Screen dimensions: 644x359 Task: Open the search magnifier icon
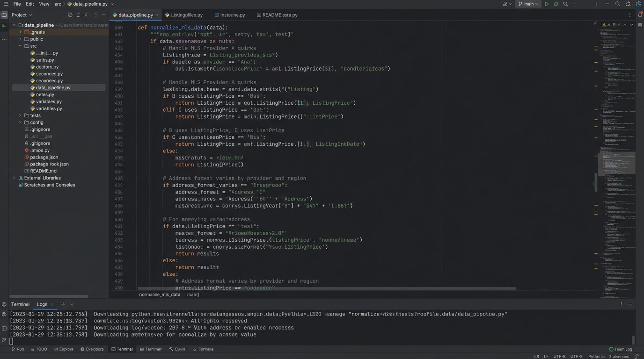618,4
